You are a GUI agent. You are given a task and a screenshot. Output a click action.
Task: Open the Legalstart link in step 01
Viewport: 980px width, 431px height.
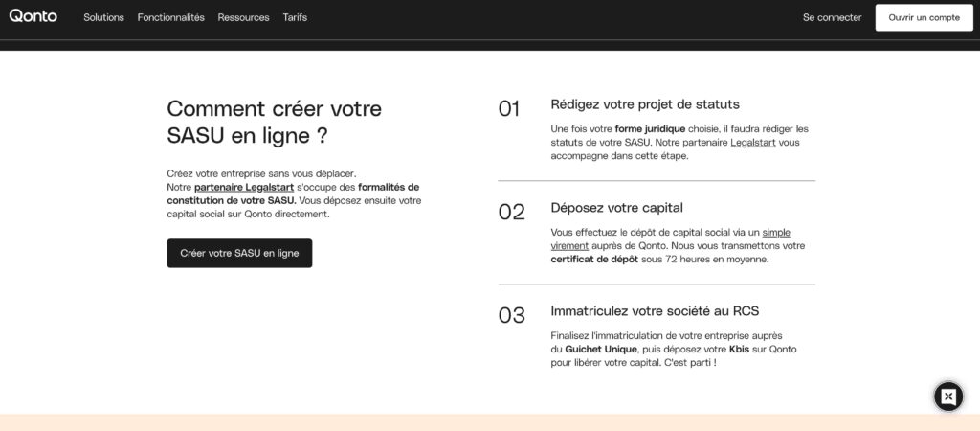click(753, 143)
